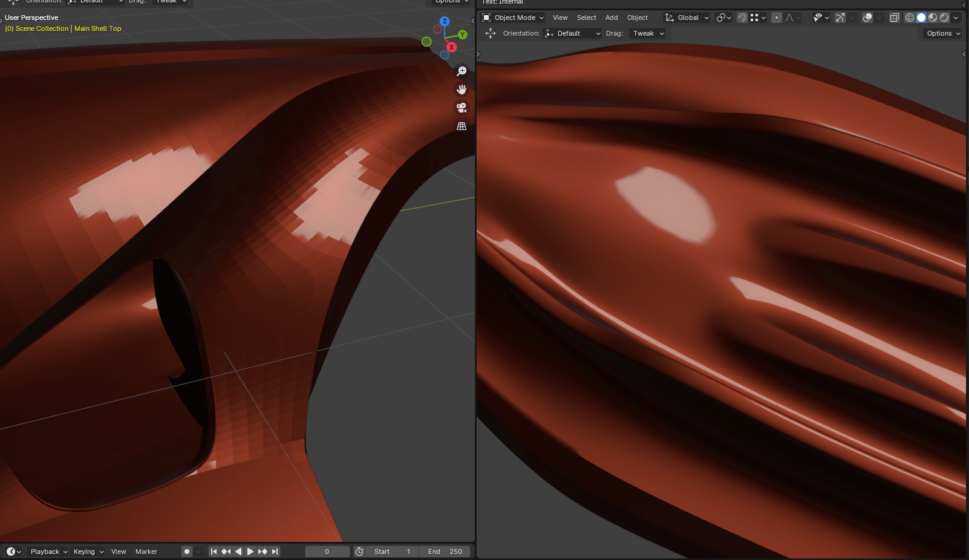Select solid shading mode

pyautogui.click(x=921, y=18)
